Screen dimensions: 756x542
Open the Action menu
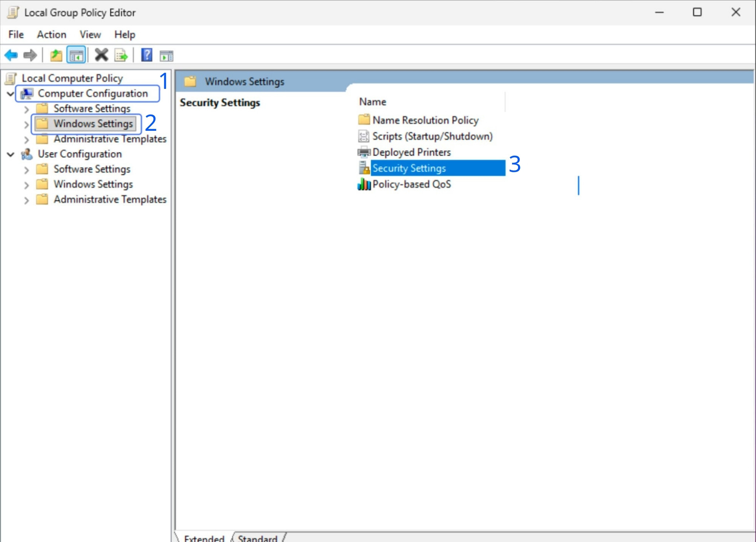tap(51, 35)
